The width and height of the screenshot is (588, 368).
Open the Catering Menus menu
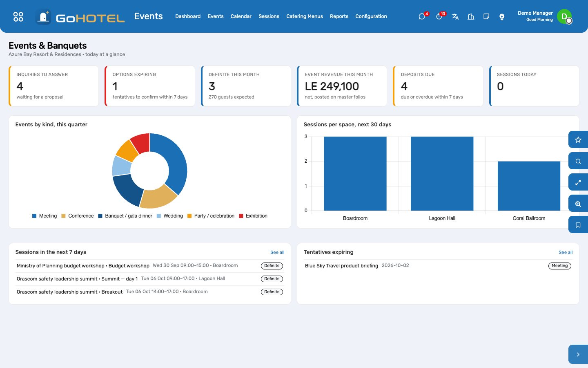click(305, 16)
